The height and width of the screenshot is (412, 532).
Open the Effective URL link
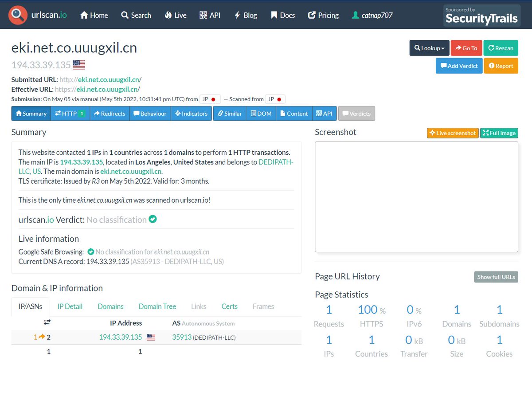coord(98,89)
